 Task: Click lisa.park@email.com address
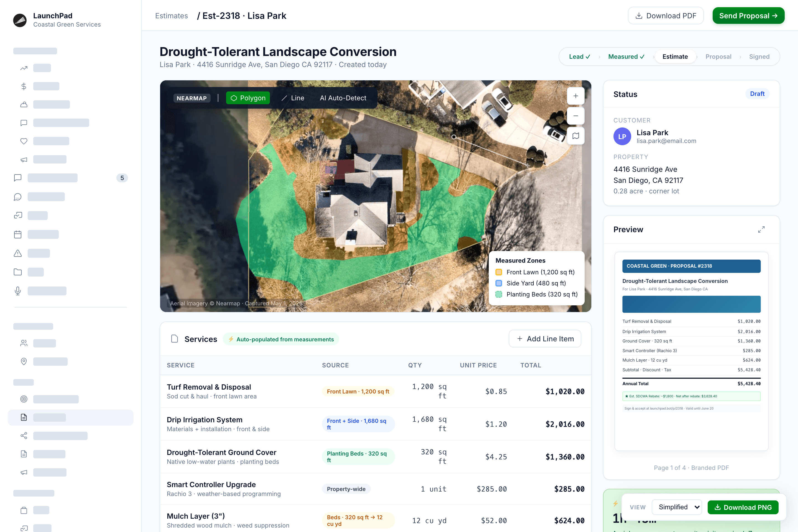point(666,141)
